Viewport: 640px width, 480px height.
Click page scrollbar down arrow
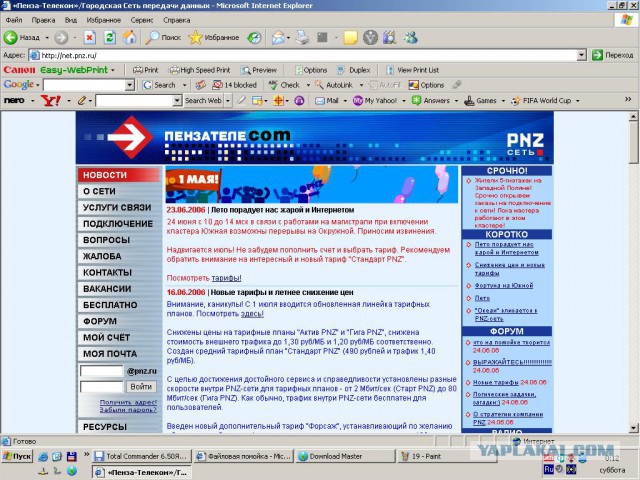coord(633,428)
